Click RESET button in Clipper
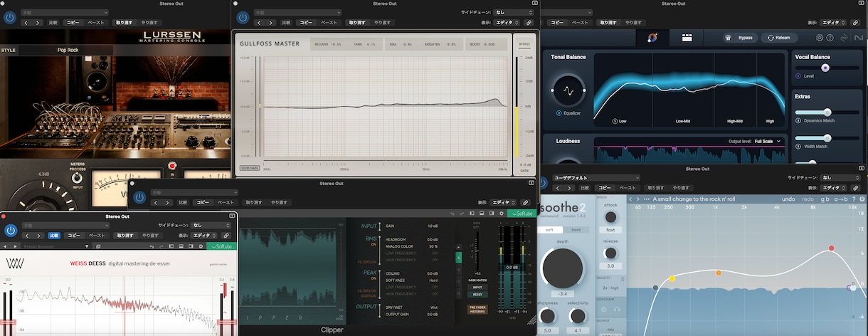Viewport: 868px width, 336px height. (477, 294)
